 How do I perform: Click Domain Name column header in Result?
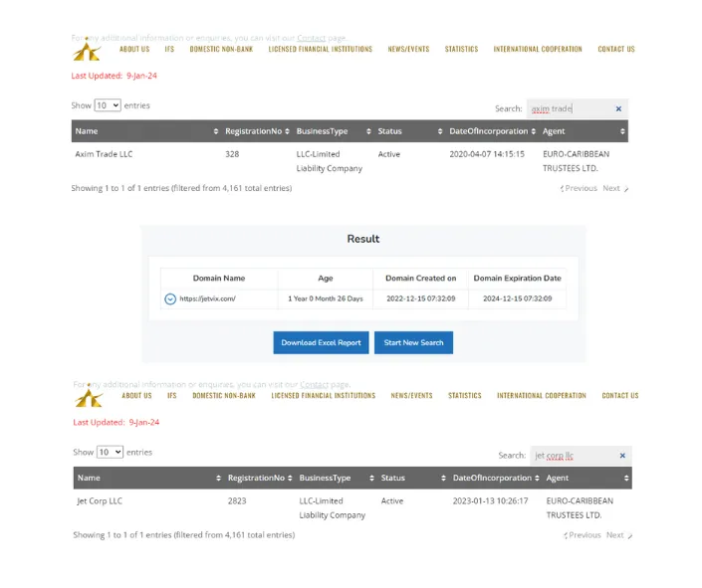pyautogui.click(x=219, y=279)
